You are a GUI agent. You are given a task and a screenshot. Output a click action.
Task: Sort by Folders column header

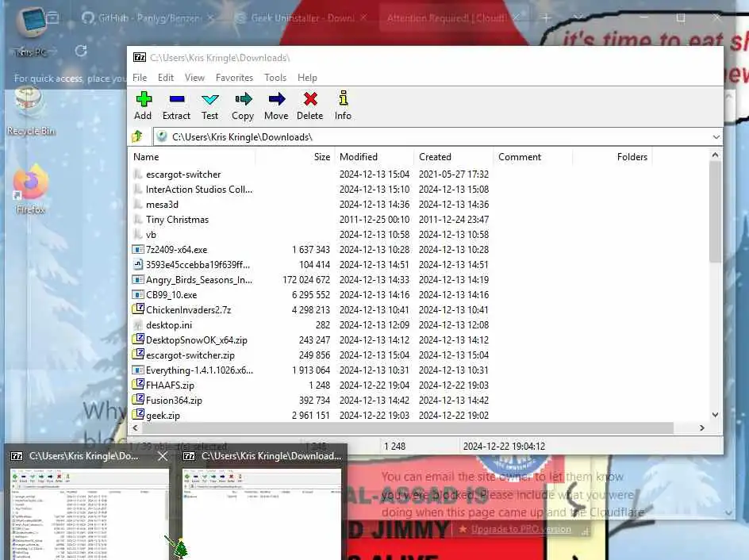pos(612,156)
